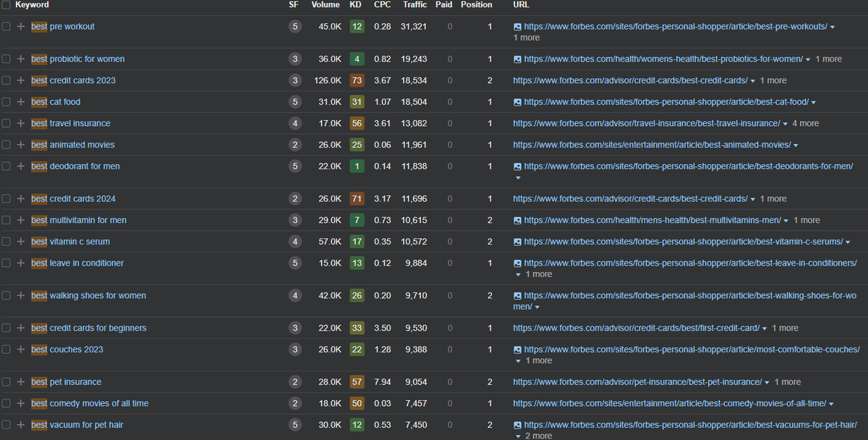Tick the select-all checkbox in the Keyword header
Viewport: 868px width, 440px height.
pyautogui.click(x=6, y=5)
